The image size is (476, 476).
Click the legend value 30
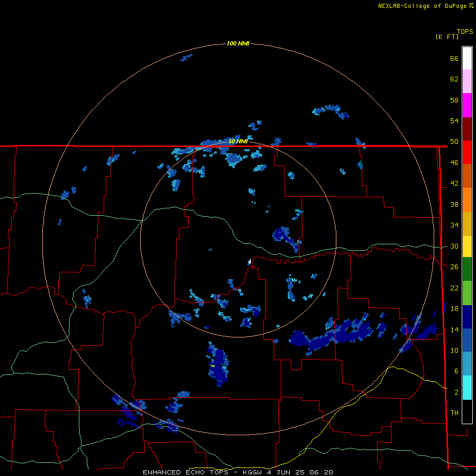pos(454,246)
